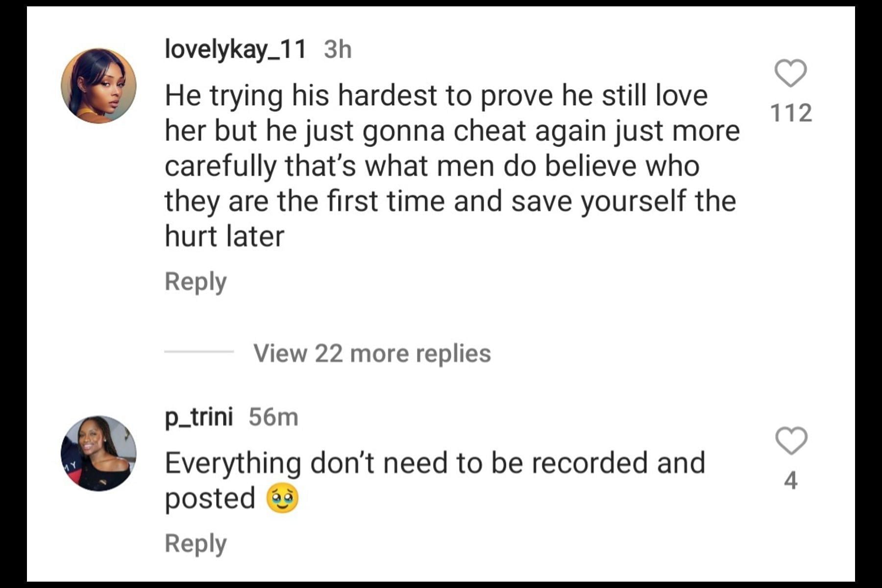Image resolution: width=882 pixels, height=588 pixels.
Task: Click the words 'hurt later' in the comment
Action: click(224, 236)
